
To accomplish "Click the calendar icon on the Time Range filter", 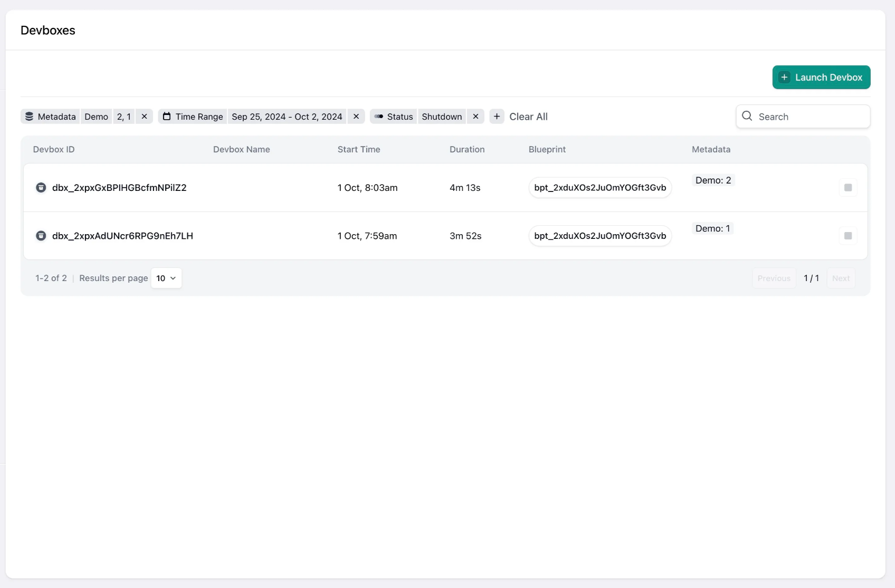I will pos(167,117).
